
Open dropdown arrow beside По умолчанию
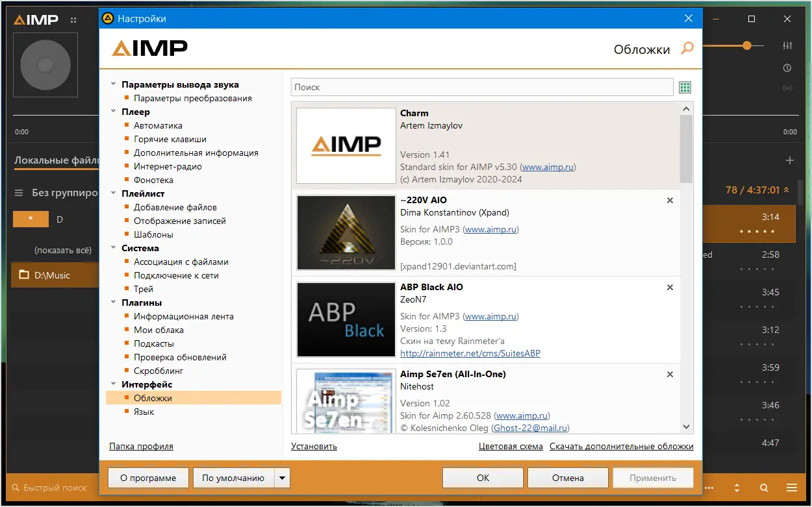(x=282, y=478)
